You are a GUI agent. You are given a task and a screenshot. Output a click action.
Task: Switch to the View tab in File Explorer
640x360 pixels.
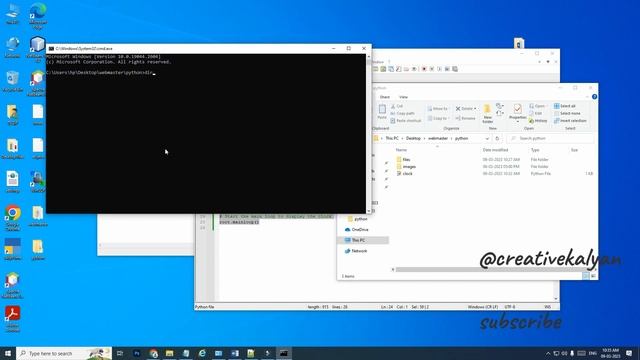click(403, 97)
